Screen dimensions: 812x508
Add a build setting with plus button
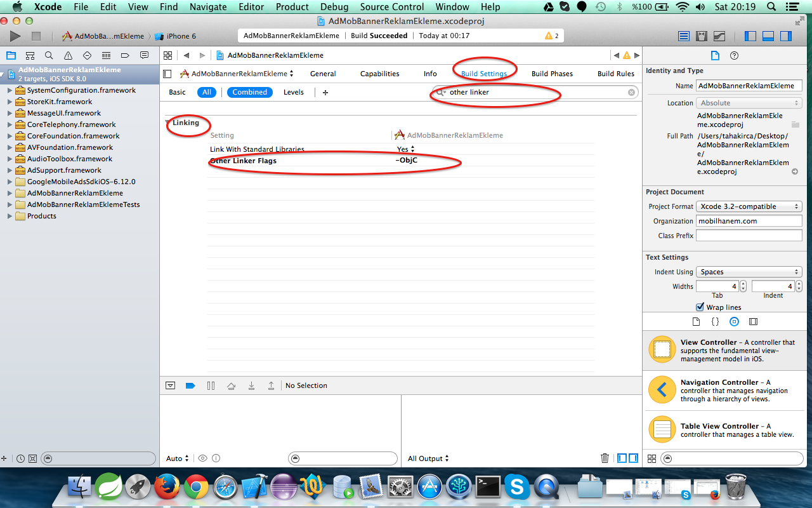pyautogui.click(x=325, y=92)
